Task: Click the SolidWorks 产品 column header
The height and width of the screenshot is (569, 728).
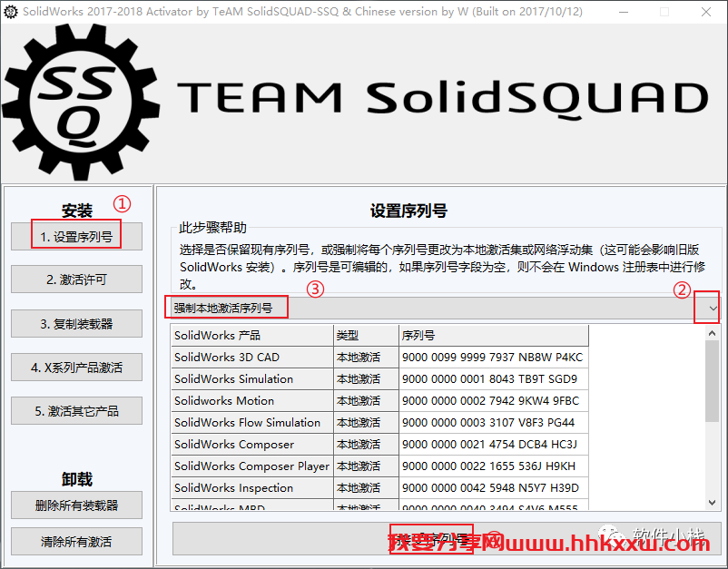Action: [x=252, y=335]
